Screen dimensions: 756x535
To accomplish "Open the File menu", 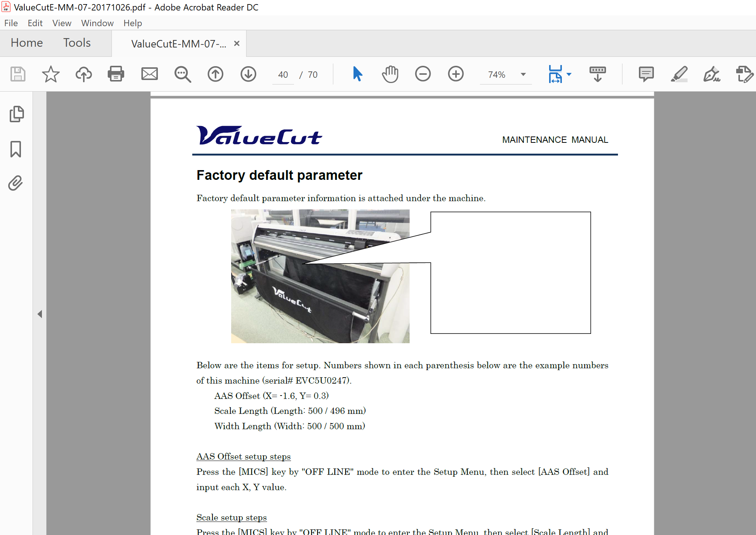I will pyautogui.click(x=11, y=23).
